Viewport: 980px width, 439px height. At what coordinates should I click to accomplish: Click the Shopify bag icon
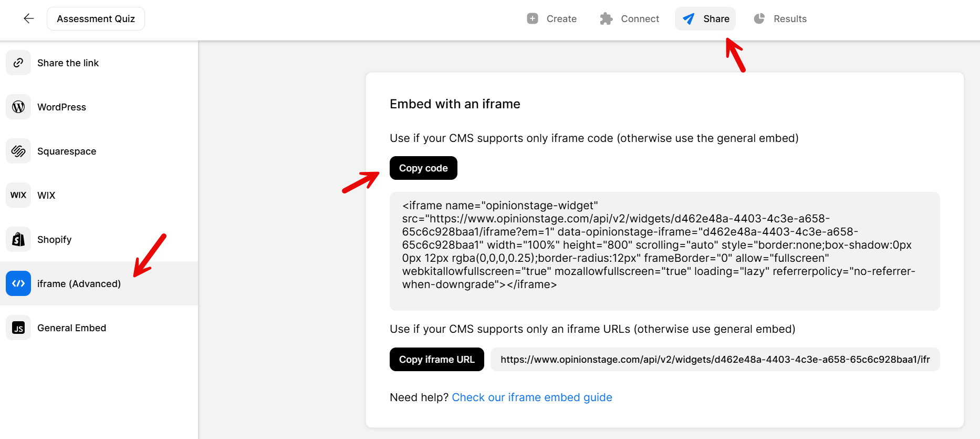pos(18,239)
